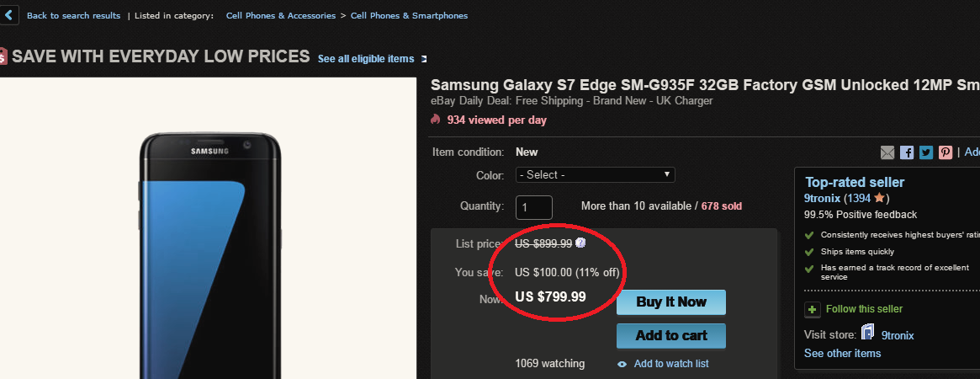Click the back arrow icon
Screen dimensions: 980x379
pyautogui.click(x=8, y=15)
